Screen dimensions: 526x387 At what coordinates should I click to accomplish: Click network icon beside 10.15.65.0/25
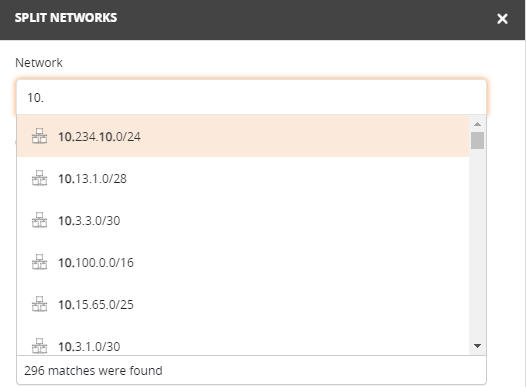click(39, 303)
